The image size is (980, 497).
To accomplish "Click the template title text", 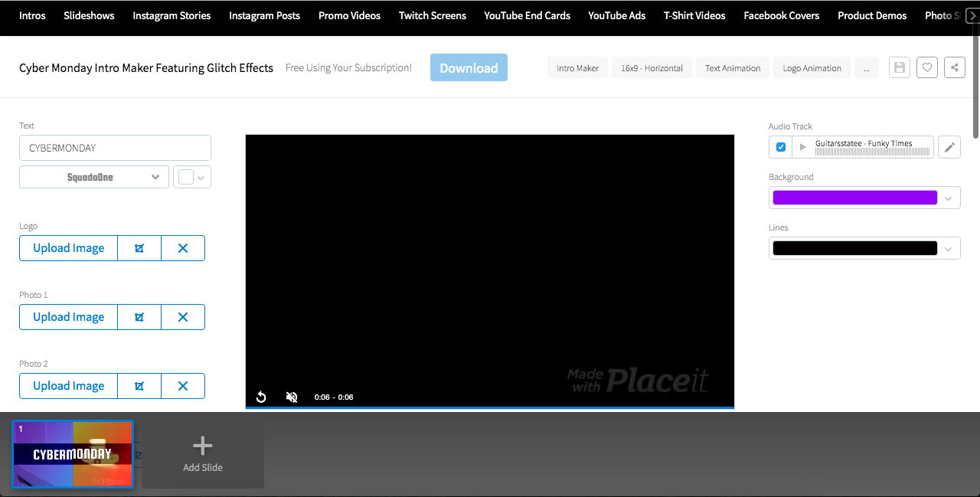I will pyautogui.click(x=146, y=67).
